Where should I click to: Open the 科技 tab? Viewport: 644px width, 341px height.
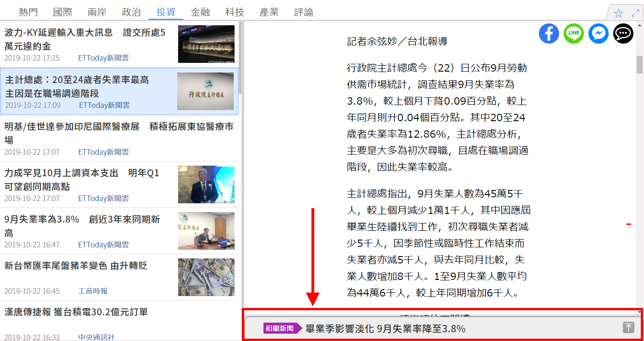click(235, 12)
